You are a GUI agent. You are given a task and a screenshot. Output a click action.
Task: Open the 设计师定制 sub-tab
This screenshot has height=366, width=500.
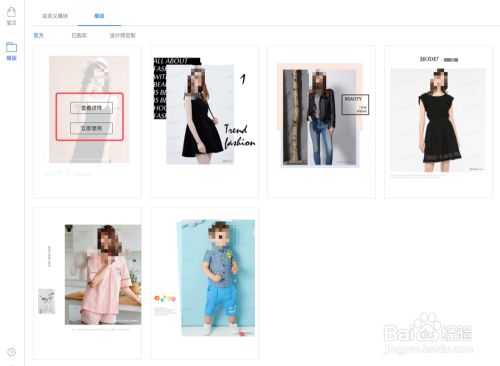click(x=123, y=35)
